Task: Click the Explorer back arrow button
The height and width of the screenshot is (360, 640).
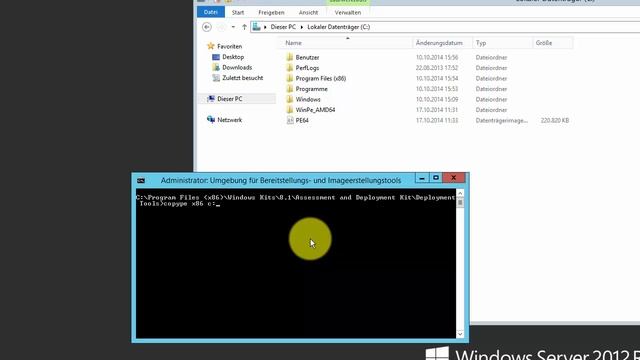Action: point(207,27)
